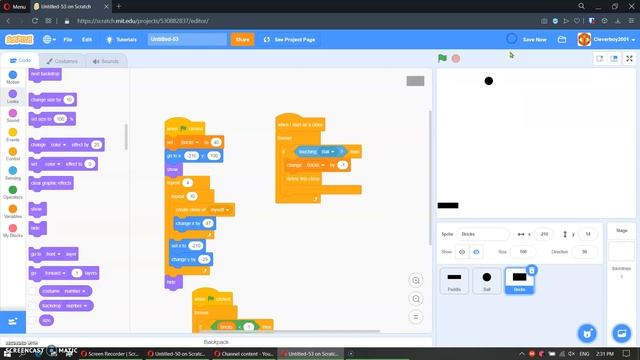
Task: Open the Variables block category
Action: point(13,211)
